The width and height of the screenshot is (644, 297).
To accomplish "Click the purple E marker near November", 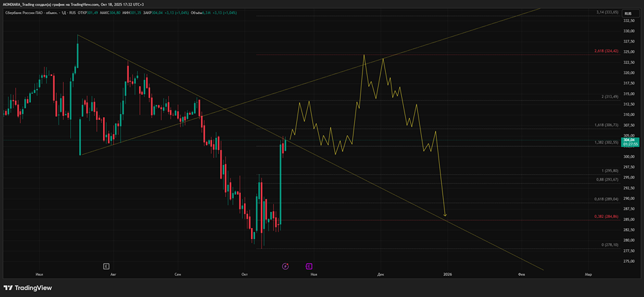I will coord(308,266).
